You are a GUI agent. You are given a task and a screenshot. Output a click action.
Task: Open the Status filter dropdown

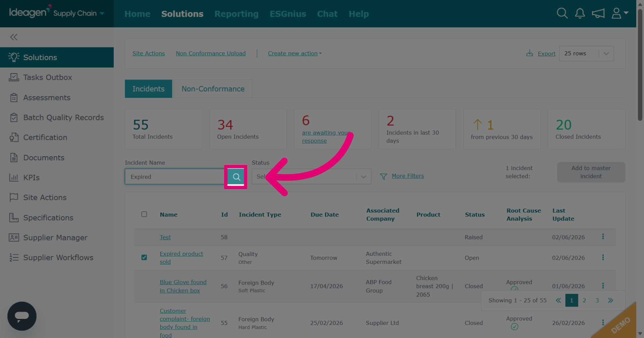[311, 177]
